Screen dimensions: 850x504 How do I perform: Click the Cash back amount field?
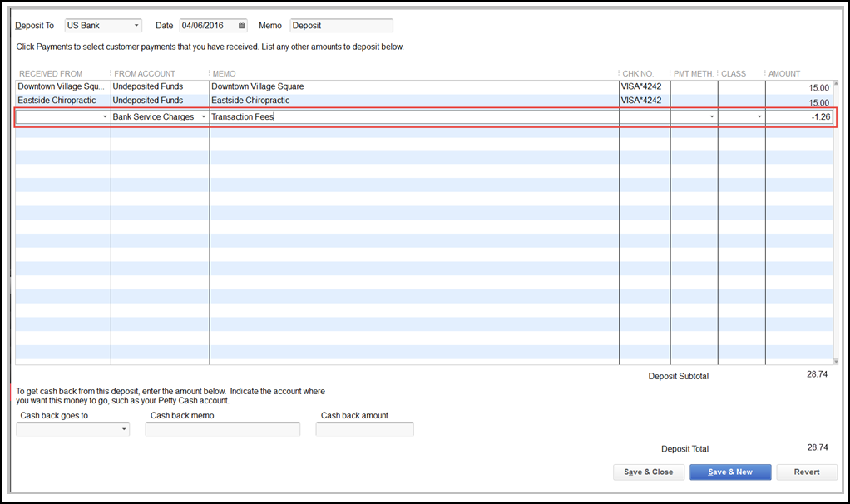tap(364, 429)
